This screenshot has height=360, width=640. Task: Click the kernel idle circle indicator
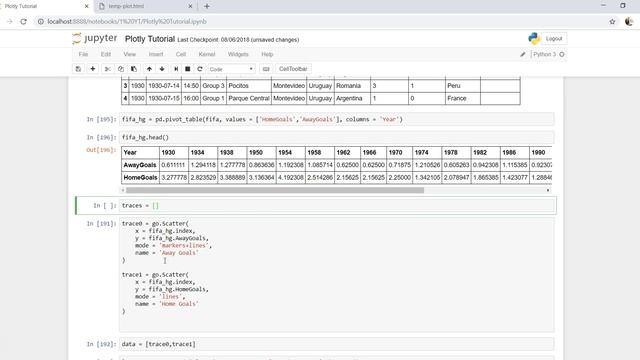pyautogui.click(x=562, y=54)
